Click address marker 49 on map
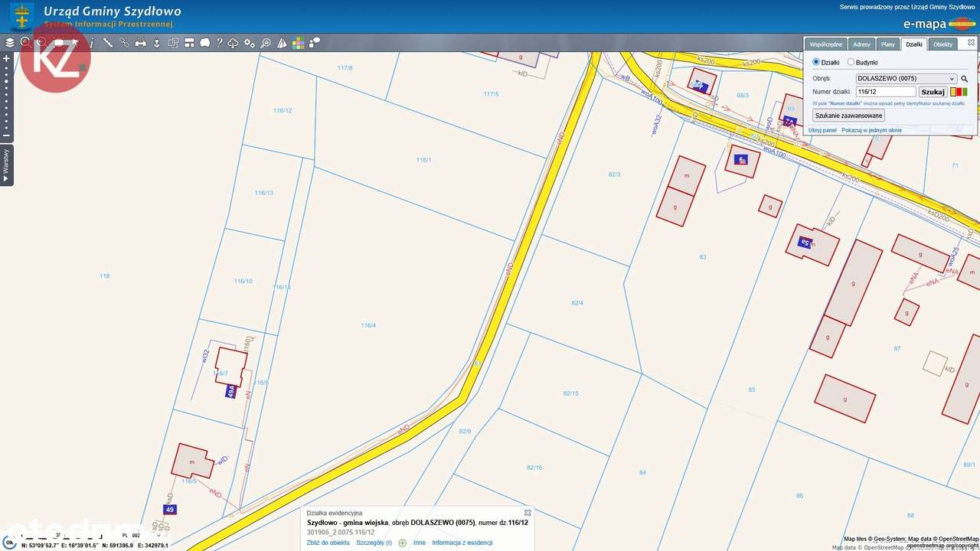 pos(170,510)
